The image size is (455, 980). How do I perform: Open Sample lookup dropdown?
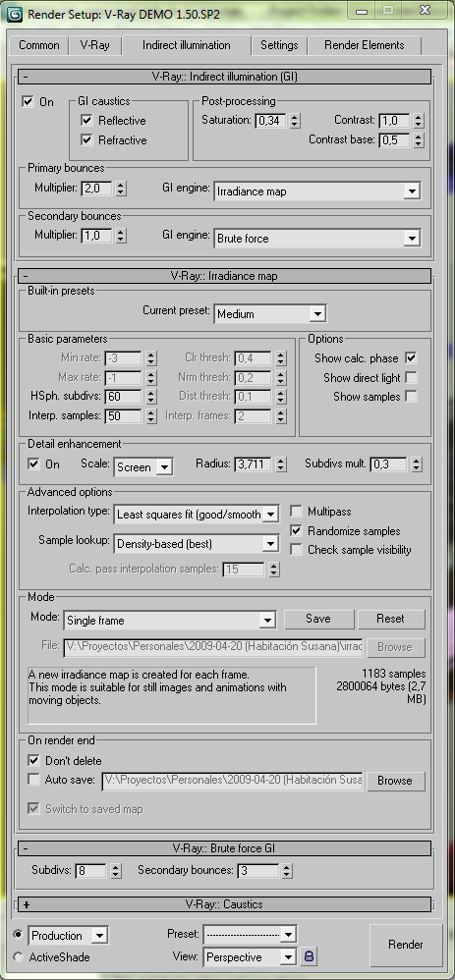point(197,544)
